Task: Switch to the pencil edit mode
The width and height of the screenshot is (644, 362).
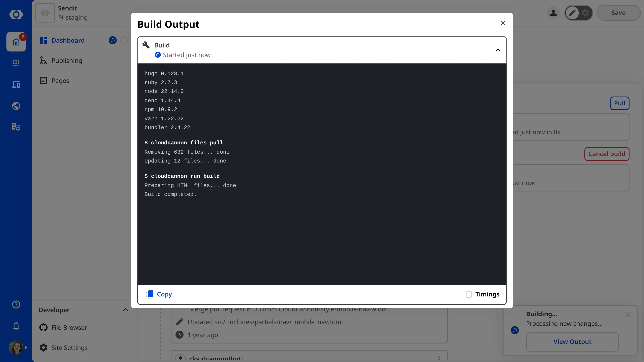Action: 572,13
